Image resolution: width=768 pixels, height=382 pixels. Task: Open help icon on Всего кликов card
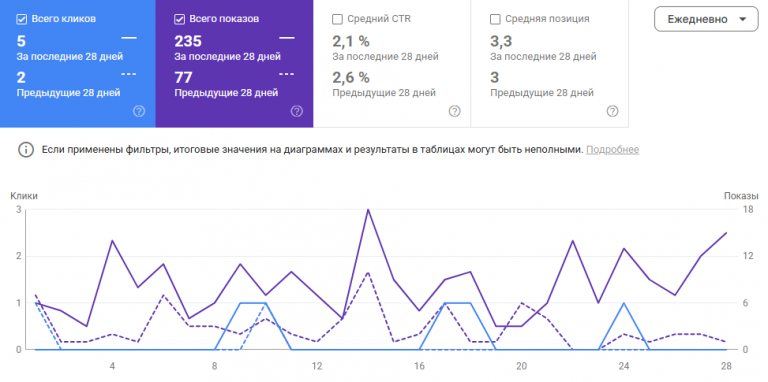coord(139,111)
